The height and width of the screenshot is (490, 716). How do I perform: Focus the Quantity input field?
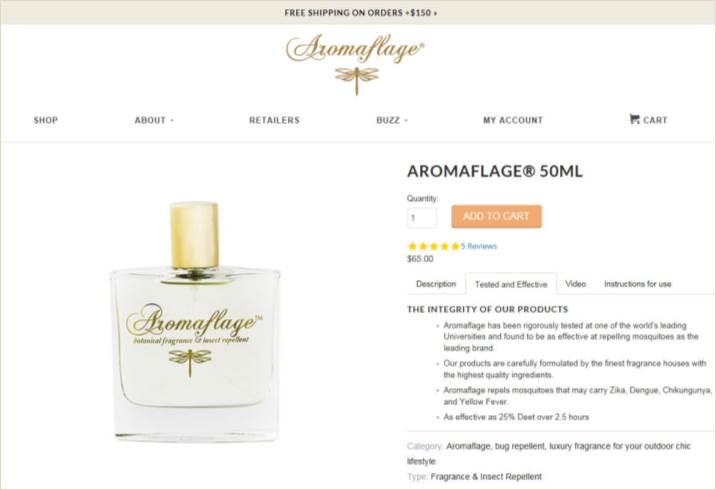pos(421,218)
